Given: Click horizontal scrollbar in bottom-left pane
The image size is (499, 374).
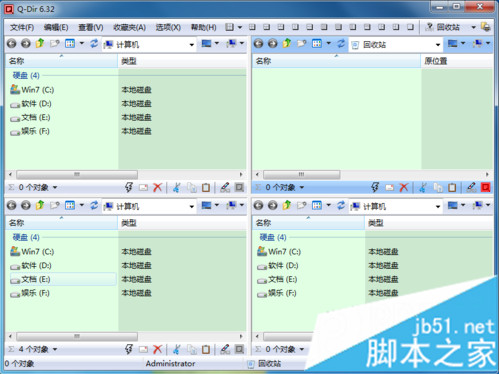Looking at the screenshot, I should point(77,336).
